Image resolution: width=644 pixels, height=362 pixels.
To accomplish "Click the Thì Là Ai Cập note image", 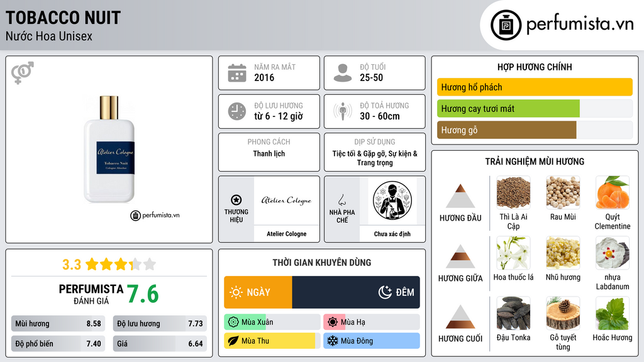I will (513, 192).
